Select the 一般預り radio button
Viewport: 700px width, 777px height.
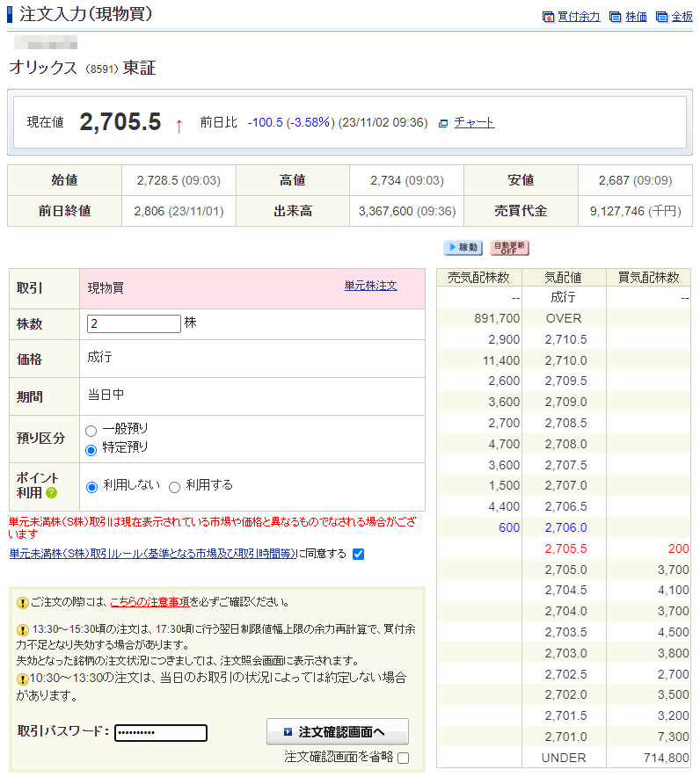[x=91, y=430]
